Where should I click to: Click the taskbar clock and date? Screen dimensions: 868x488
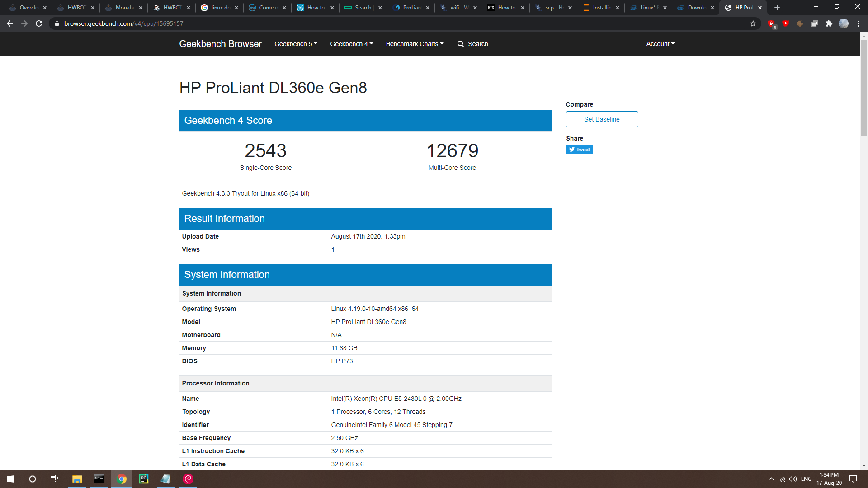829,479
